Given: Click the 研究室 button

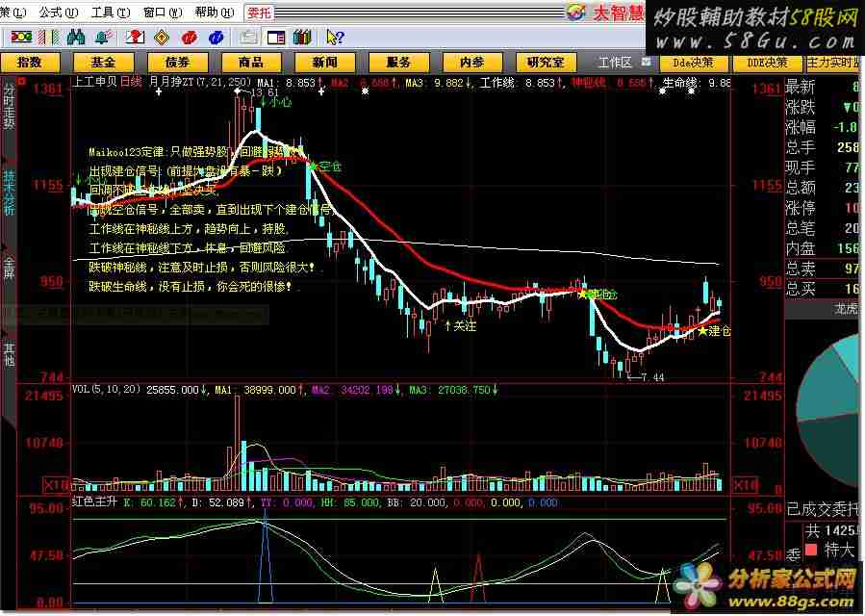Looking at the screenshot, I should [547, 63].
